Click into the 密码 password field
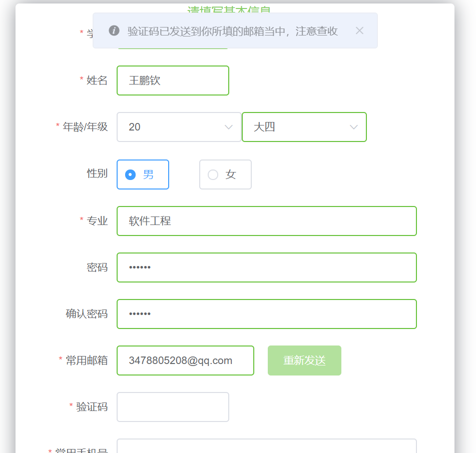 click(x=266, y=267)
